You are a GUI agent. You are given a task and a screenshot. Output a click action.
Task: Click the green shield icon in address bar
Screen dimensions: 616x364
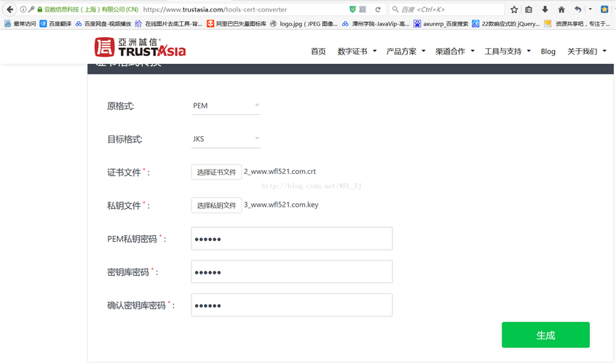[x=352, y=9]
